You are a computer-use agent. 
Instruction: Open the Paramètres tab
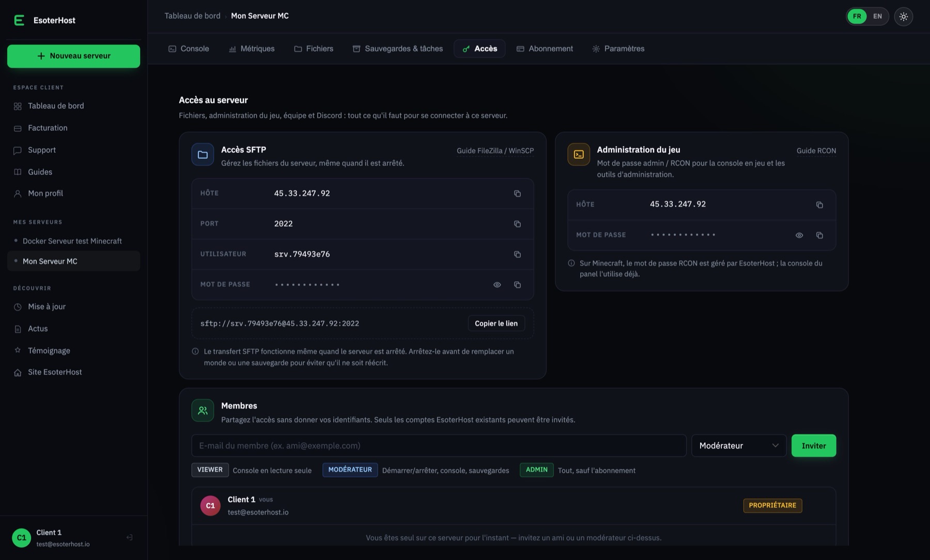click(618, 49)
